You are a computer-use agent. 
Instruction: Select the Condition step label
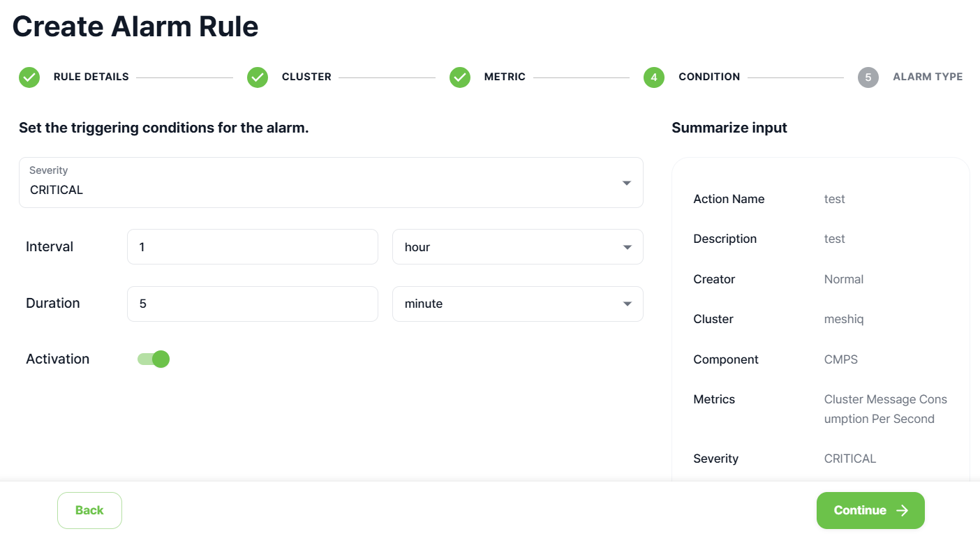click(709, 77)
